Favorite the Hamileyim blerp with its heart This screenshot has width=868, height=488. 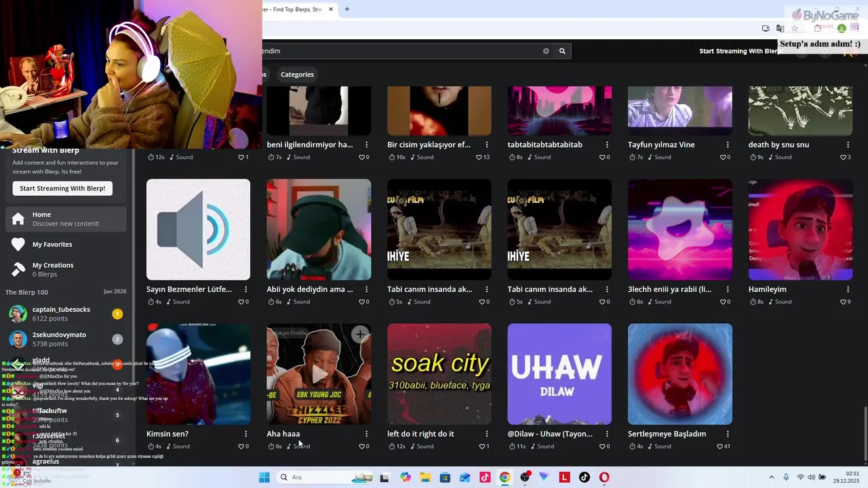click(x=844, y=302)
